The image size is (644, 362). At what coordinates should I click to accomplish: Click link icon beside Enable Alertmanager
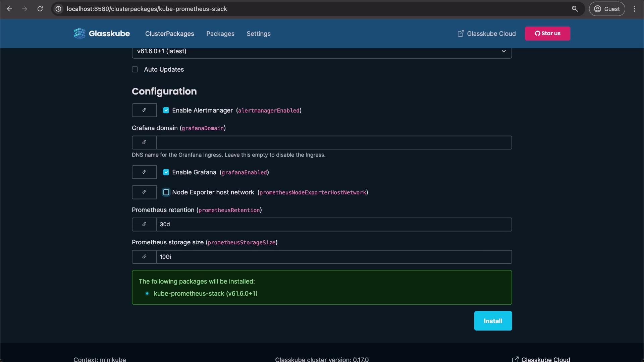144,110
